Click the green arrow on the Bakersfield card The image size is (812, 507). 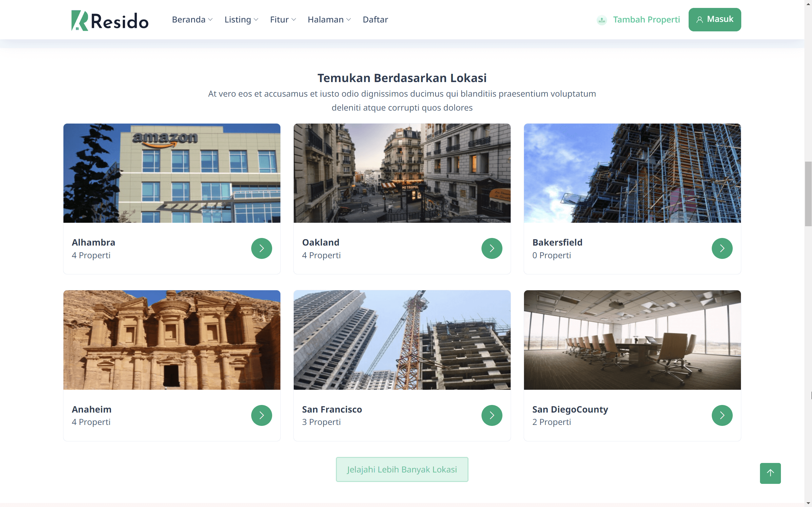tap(722, 248)
